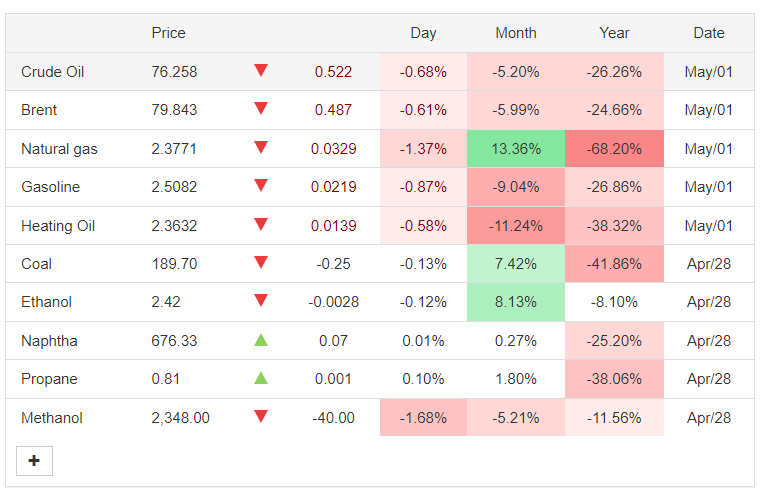764x498 pixels.
Task: Click the red down arrow in Crude Oil row
Action: tap(261, 70)
